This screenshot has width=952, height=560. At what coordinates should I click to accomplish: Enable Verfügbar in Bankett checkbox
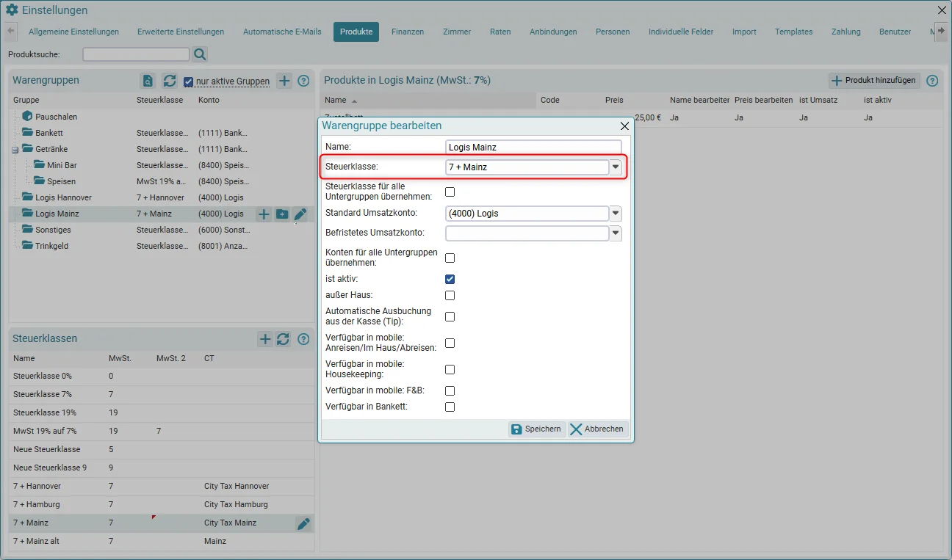(x=450, y=407)
